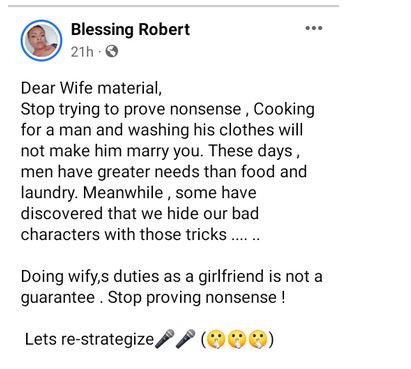This screenshot has width=411, height=369.
Task: Click the globe public audience icon
Action: pos(112,51)
